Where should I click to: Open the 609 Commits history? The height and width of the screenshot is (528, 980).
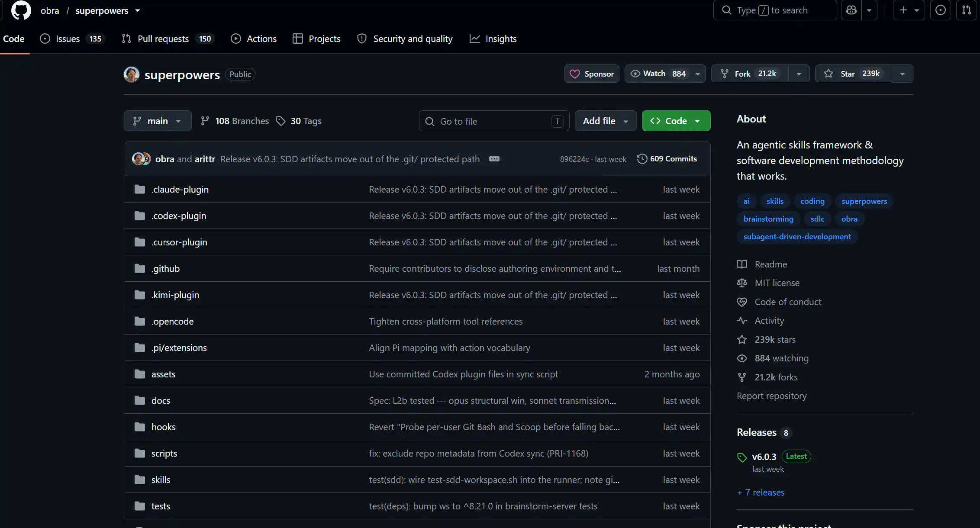[667, 159]
